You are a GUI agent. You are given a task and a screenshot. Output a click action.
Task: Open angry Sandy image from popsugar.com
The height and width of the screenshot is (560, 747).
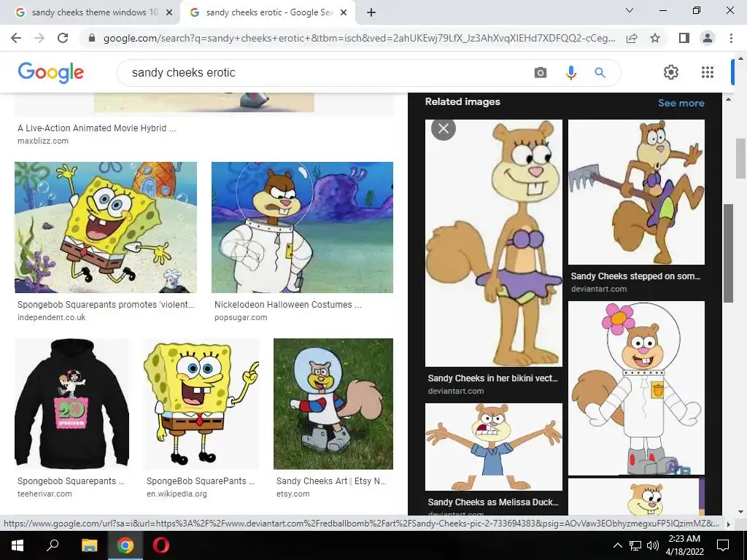coord(302,227)
